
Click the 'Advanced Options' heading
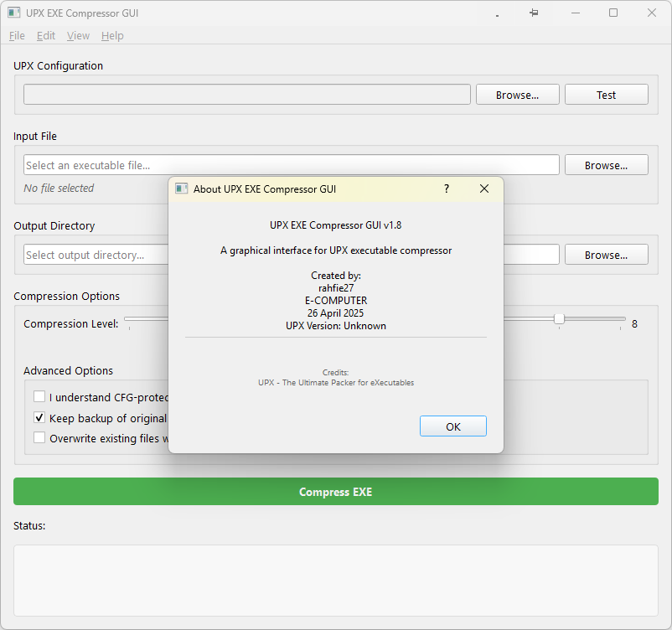68,371
